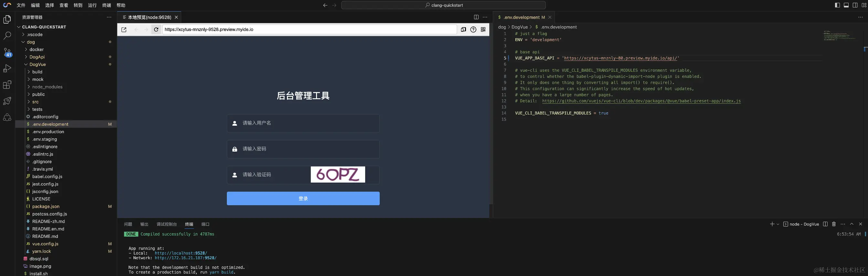
Task: Maximize the terminal panel with up chevron
Action: click(x=852, y=224)
